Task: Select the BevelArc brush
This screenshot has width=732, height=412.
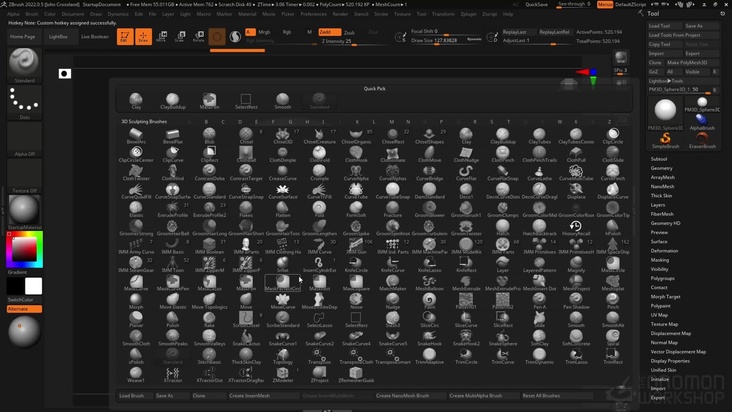Action: click(136, 136)
